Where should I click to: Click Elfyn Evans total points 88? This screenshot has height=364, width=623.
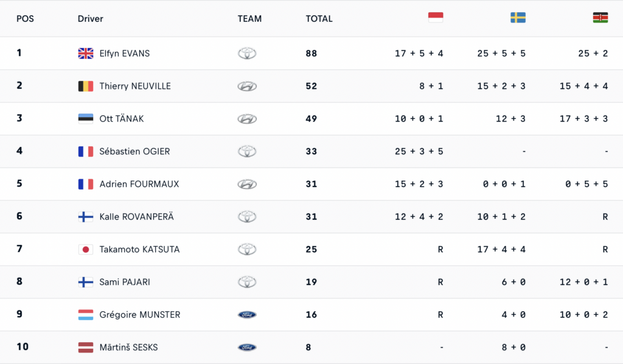pos(311,53)
